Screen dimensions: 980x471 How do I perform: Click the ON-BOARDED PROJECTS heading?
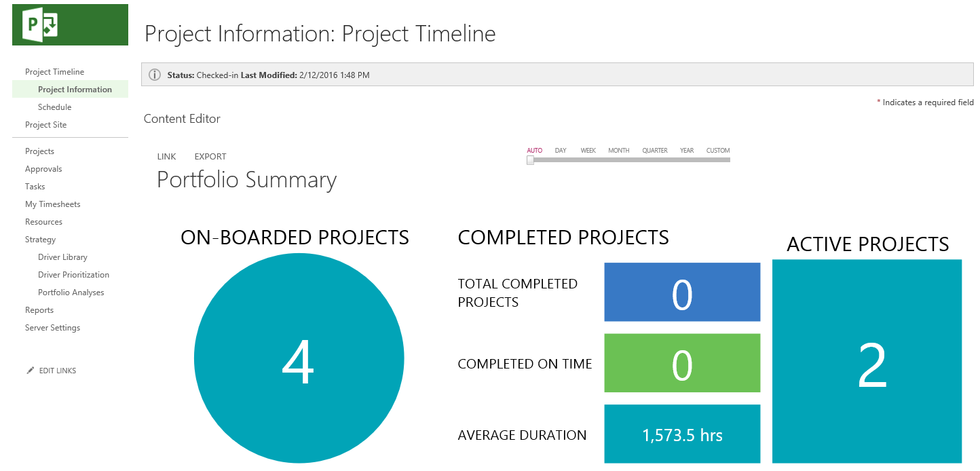click(x=295, y=238)
